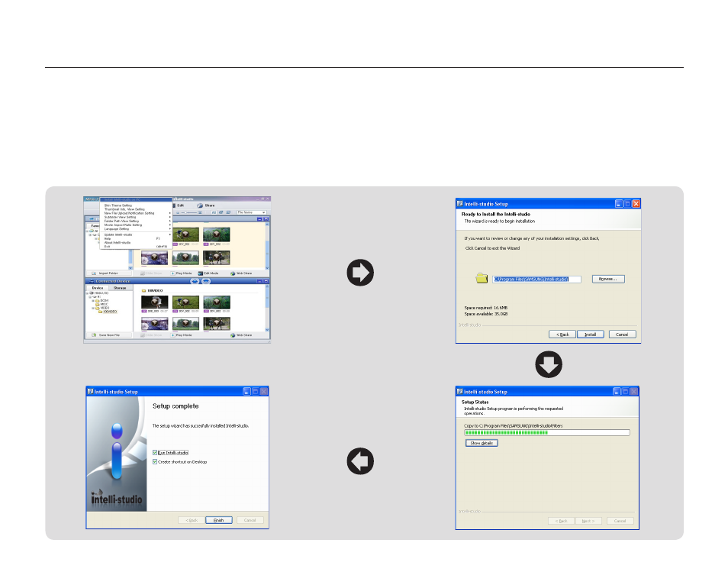Click Slide Show in the upper PC panel
This screenshot has width=728, height=585.
click(x=151, y=273)
